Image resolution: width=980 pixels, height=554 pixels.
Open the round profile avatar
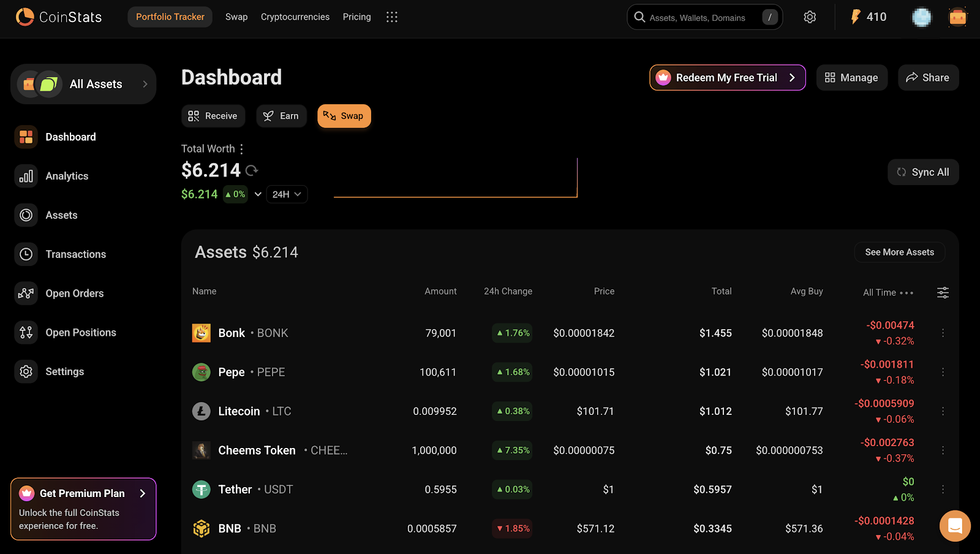click(x=922, y=17)
